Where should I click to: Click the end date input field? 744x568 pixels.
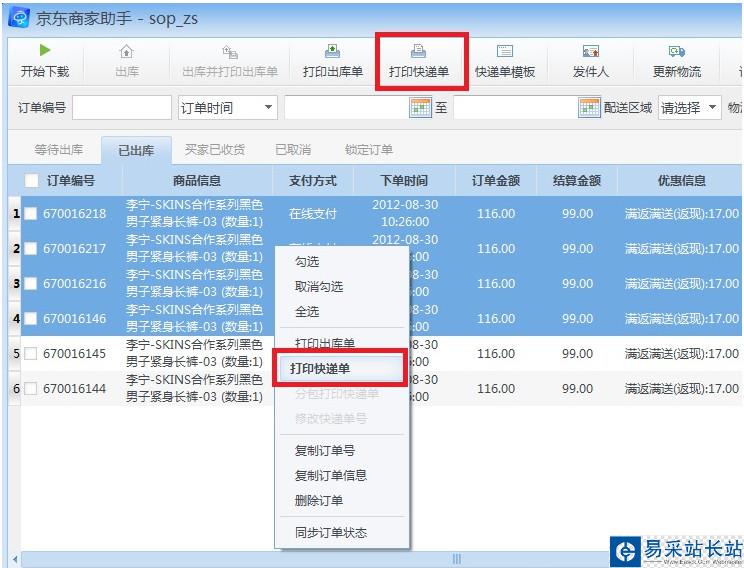tap(516, 108)
